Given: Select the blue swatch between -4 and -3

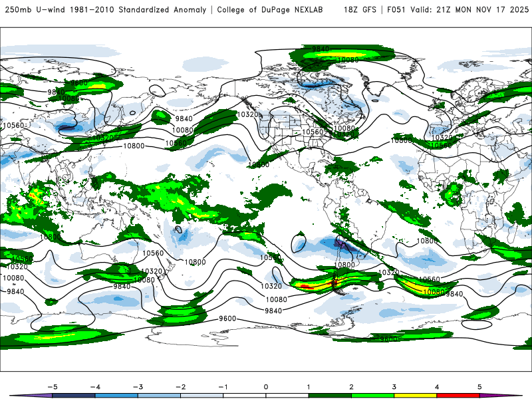Looking at the screenshot, I should coord(116,396).
